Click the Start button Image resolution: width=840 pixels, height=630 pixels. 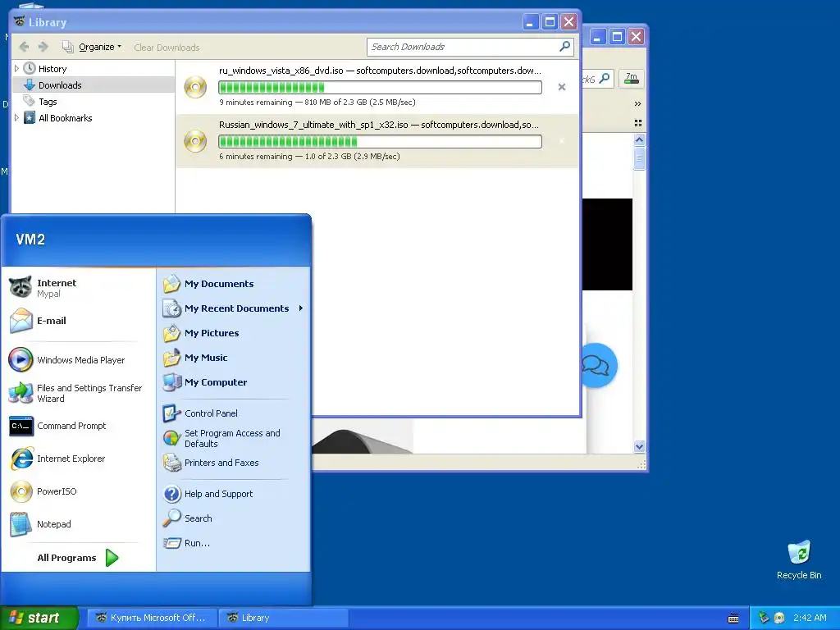(x=39, y=618)
